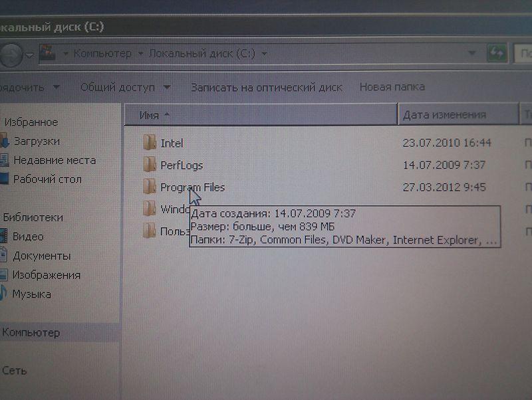Viewport: 532px width, 400px height.
Task: Create folder with Новая папка
Action: [x=392, y=87]
